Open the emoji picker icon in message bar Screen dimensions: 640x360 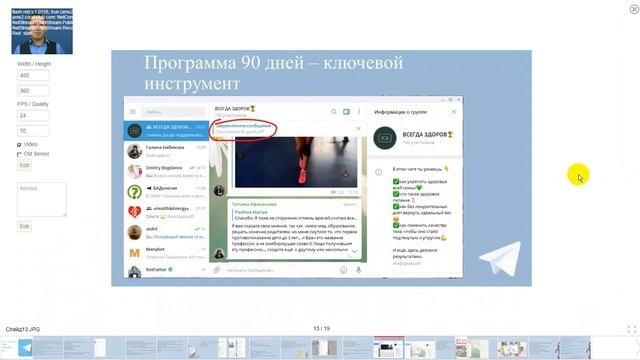[x=344, y=270]
